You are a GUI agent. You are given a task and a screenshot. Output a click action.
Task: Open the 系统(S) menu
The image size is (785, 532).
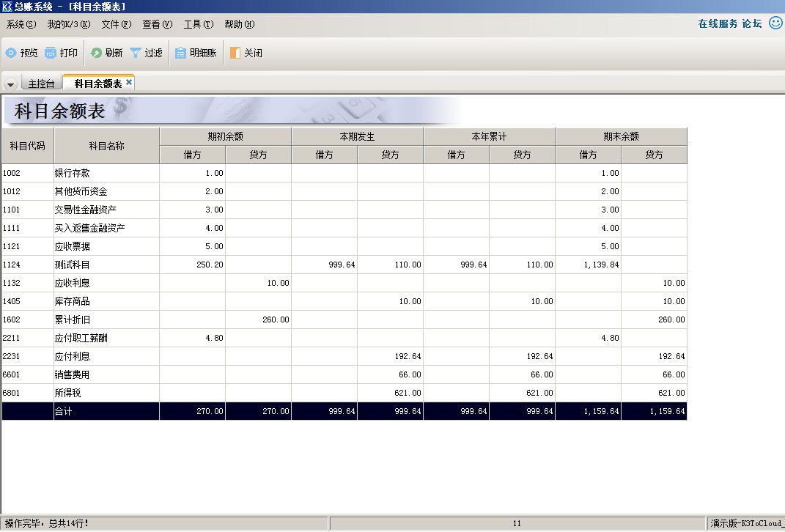click(21, 24)
